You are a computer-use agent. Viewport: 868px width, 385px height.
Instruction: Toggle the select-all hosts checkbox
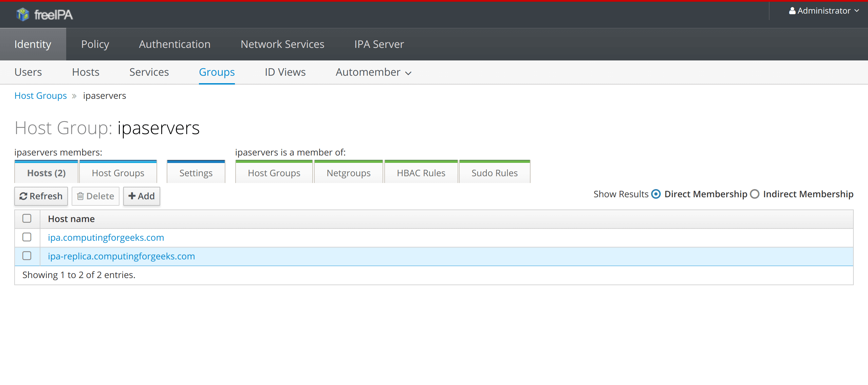click(27, 219)
